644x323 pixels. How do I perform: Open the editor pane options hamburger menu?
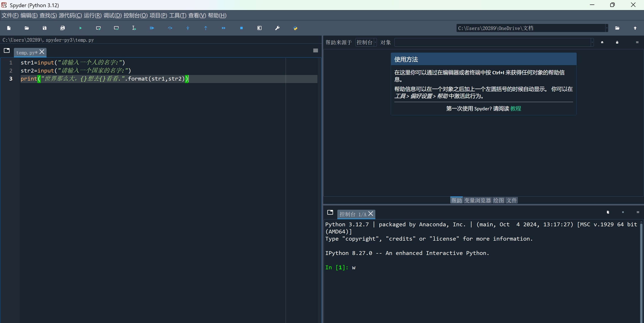coord(315,51)
